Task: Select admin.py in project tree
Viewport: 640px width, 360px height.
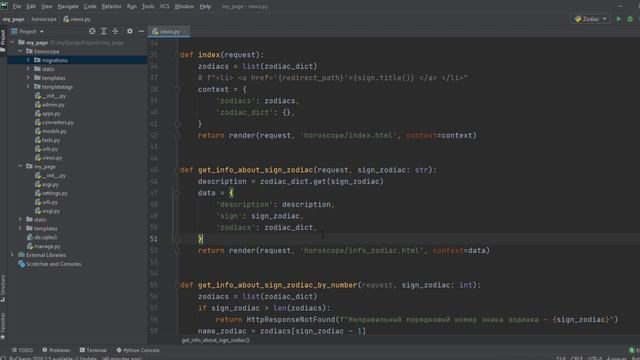Action: point(53,105)
